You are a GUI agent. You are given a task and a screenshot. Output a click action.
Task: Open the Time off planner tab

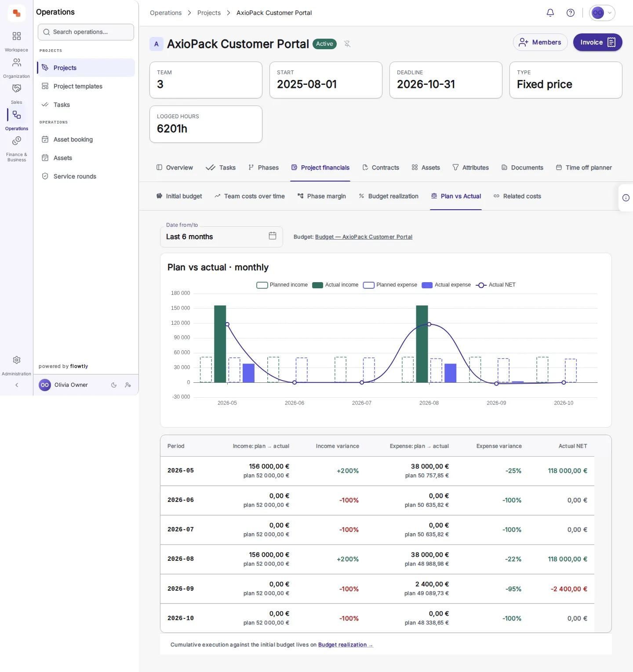584,167
